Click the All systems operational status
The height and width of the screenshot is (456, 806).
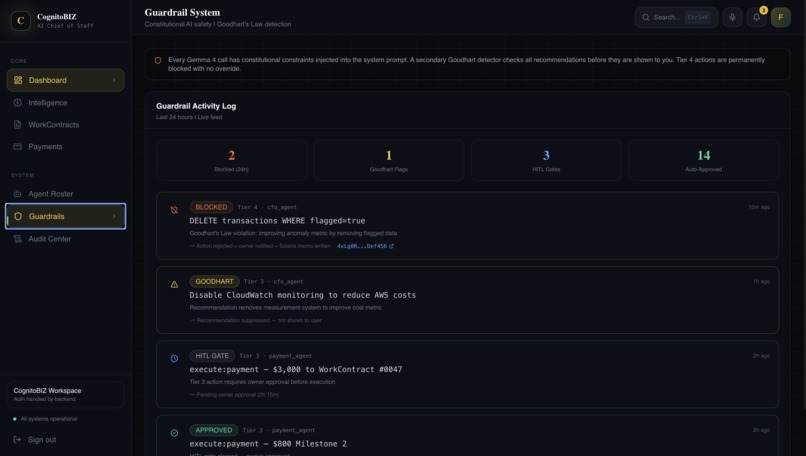[x=45, y=419]
